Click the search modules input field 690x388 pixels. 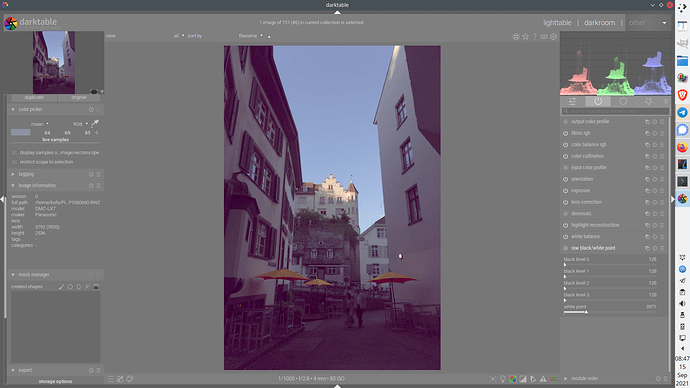615,111
